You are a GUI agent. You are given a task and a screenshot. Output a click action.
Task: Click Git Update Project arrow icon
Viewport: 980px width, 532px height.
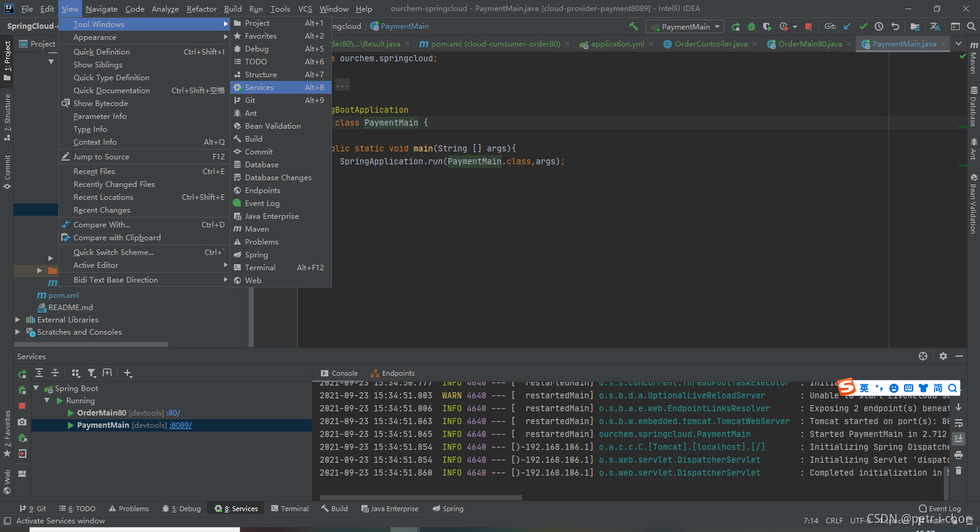pyautogui.click(x=847, y=26)
